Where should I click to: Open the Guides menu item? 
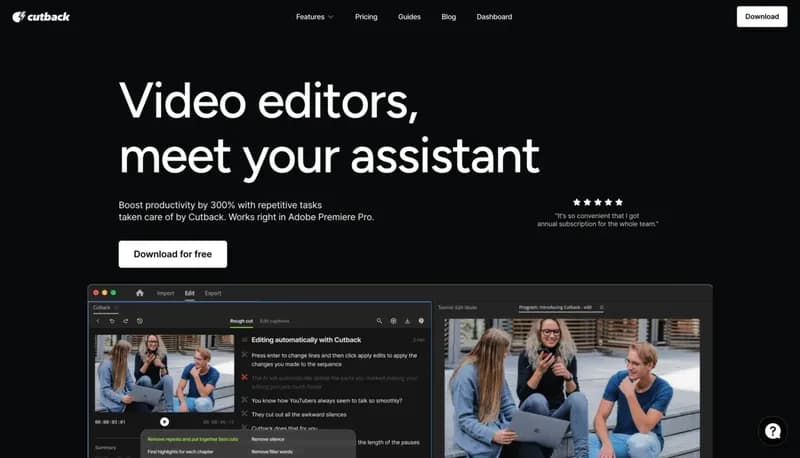point(409,17)
